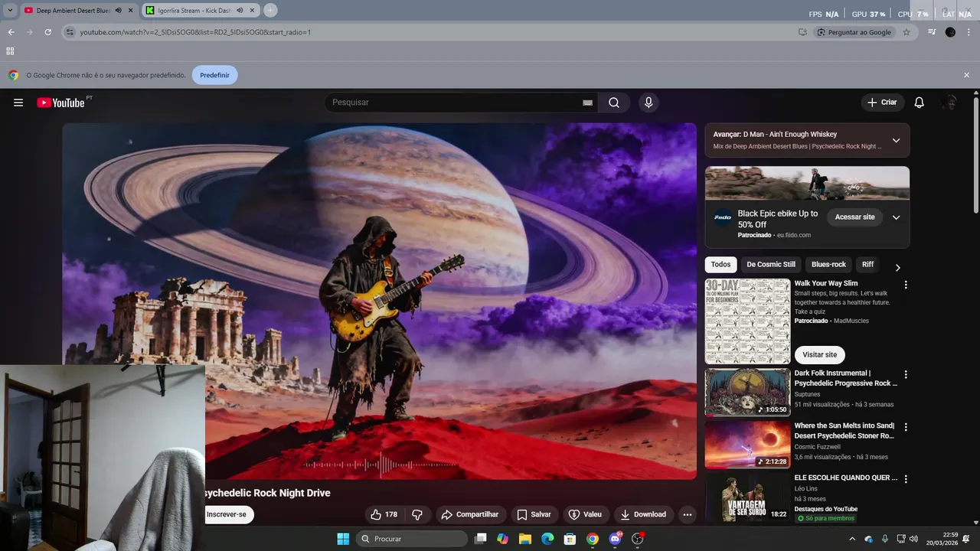Show hidden system tray icons chevron

coord(852,539)
